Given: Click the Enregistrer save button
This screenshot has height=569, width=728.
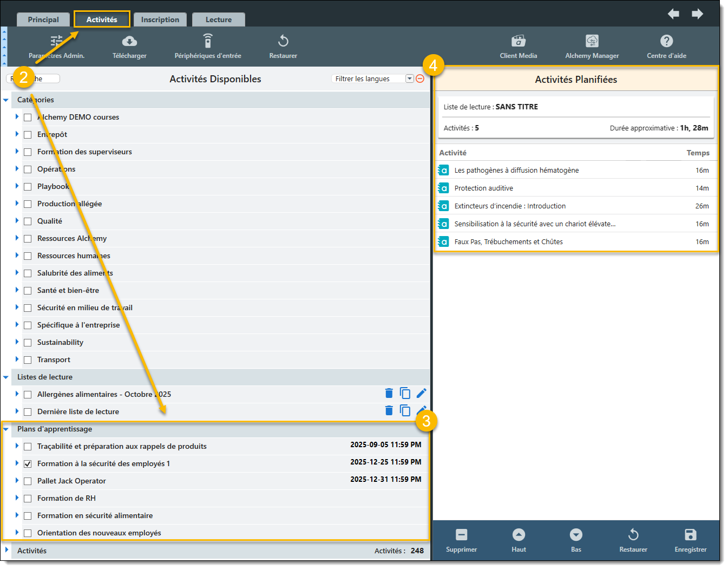Looking at the screenshot, I should [x=690, y=540].
